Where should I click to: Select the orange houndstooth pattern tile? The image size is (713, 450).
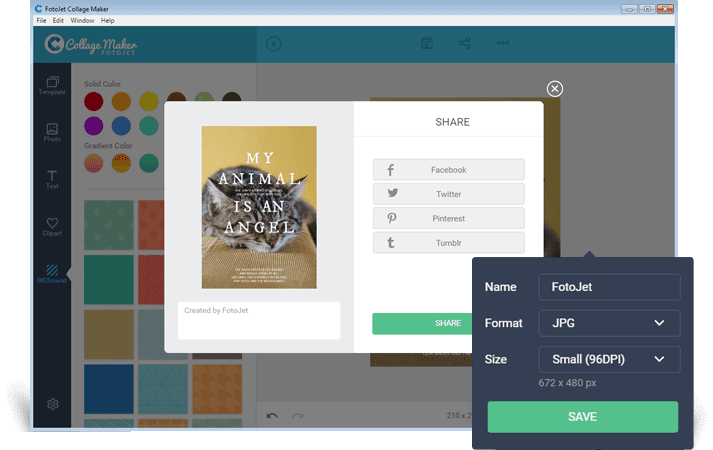tap(217, 389)
